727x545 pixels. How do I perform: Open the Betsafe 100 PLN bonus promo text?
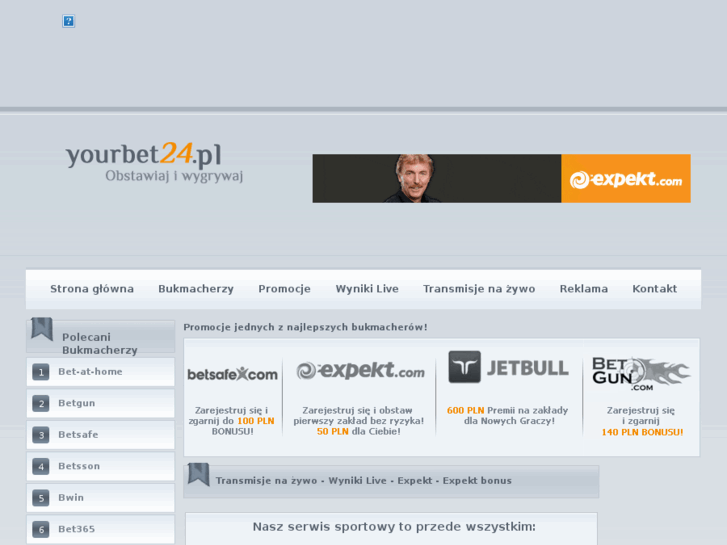tap(232, 421)
